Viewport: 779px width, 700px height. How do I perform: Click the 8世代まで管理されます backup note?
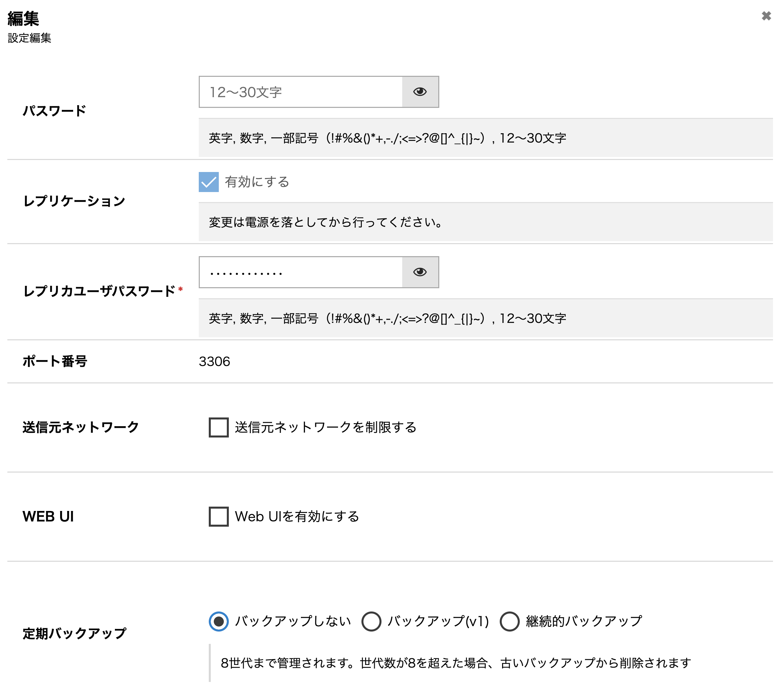pos(456,663)
